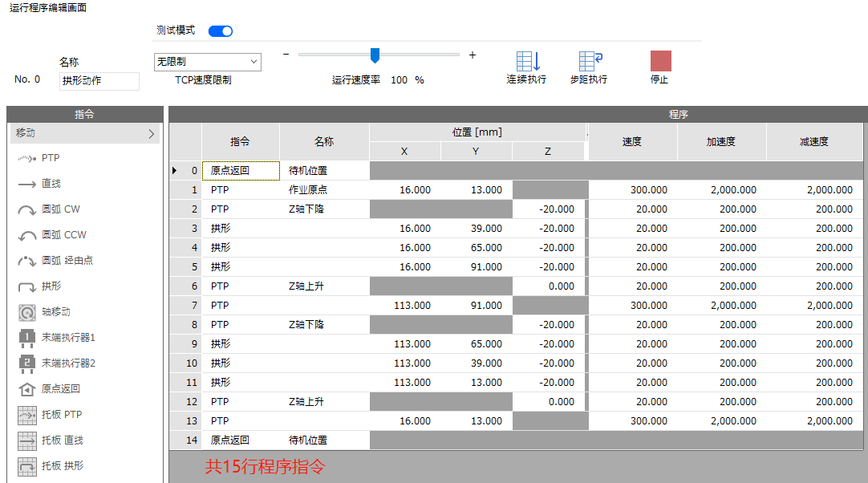The height and width of the screenshot is (483, 868).
Task: Click the 步距执行 step execution icon
Action: point(590,62)
